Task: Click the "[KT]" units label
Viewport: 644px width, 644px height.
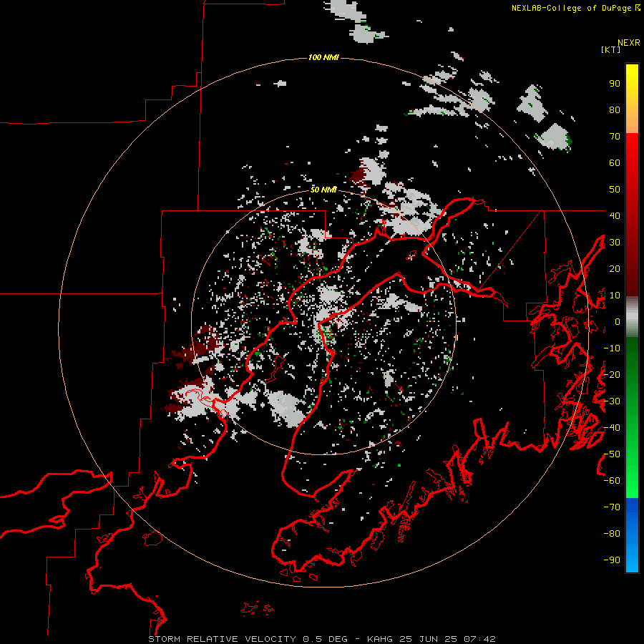Action: point(610,49)
